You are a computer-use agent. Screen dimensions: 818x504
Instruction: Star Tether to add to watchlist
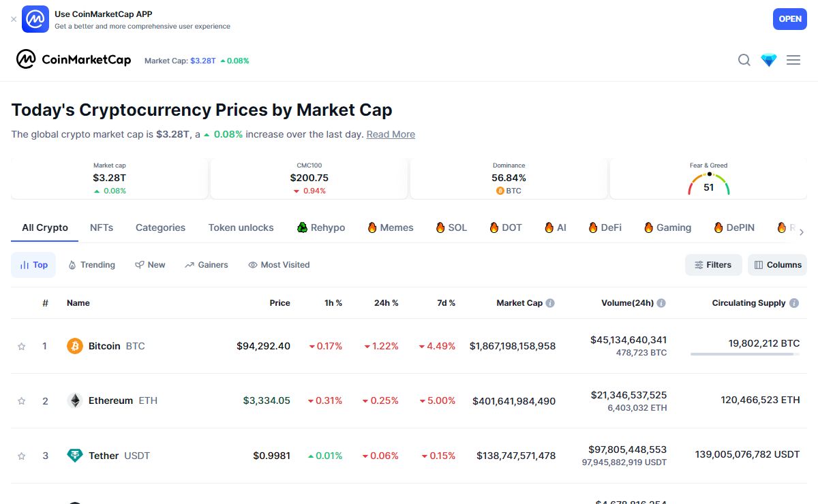click(x=21, y=456)
